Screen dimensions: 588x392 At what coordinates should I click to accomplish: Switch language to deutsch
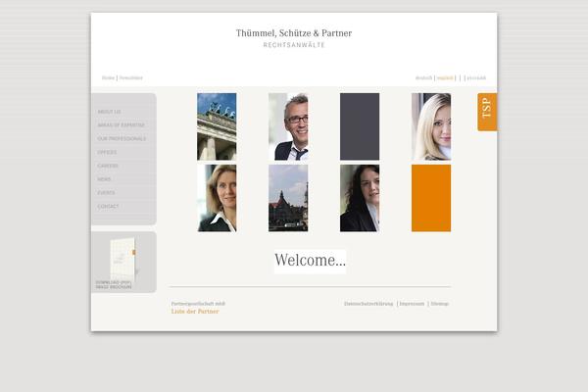pos(423,78)
